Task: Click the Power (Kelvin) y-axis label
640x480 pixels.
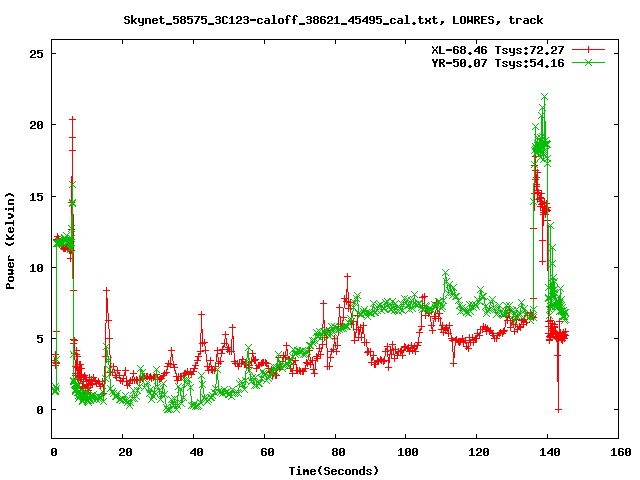Action: coord(10,241)
